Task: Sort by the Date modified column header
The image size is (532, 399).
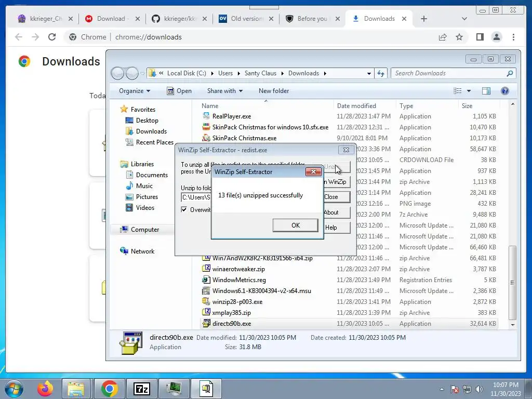Action: tap(356, 106)
